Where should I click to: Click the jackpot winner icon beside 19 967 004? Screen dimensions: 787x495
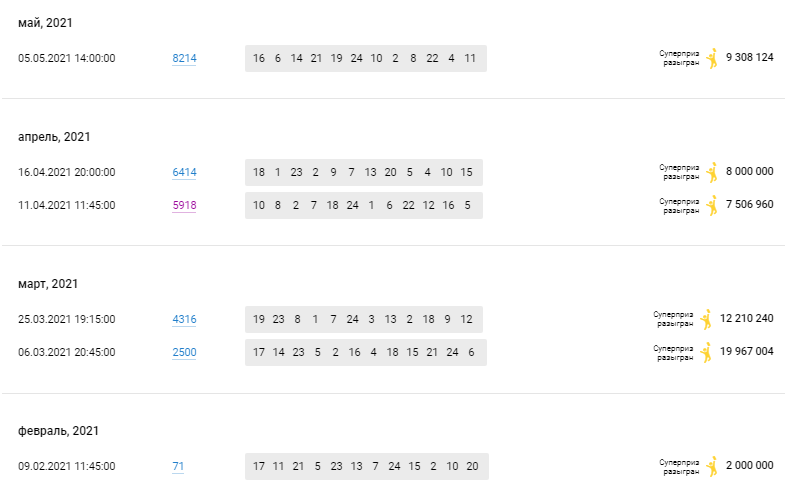tap(706, 352)
